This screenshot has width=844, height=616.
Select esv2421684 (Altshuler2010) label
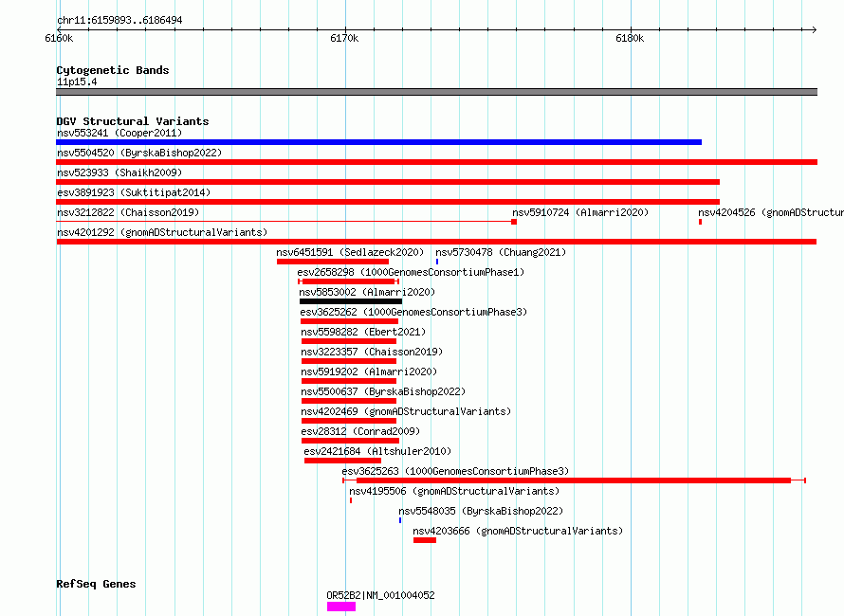(377, 451)
